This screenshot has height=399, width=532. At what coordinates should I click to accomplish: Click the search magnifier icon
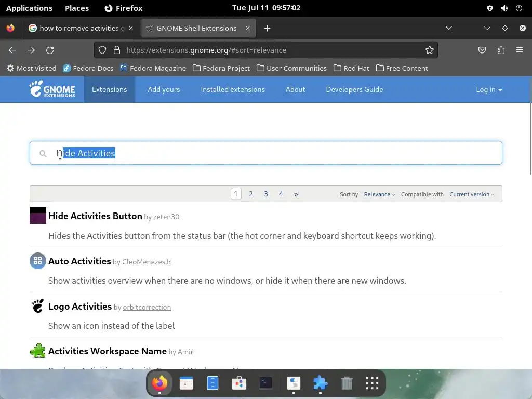click(43, 154)
